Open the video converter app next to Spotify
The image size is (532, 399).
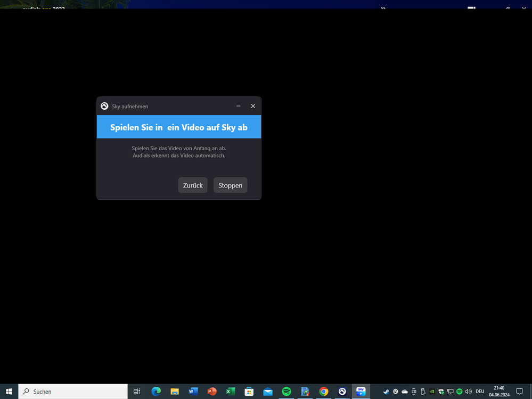pos(305,392)
